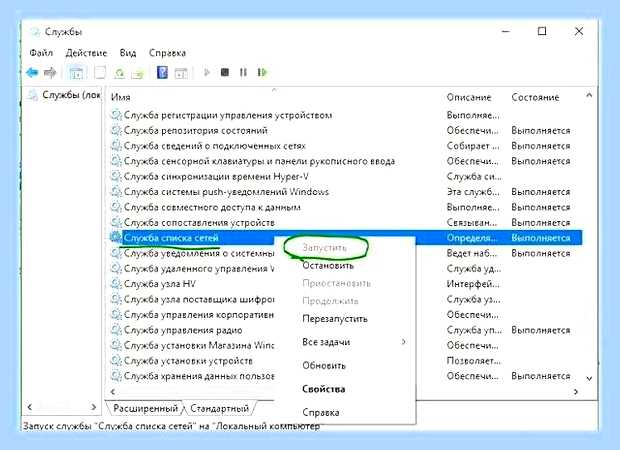
Task: Click the Stop Service square icon
Action: [x=225, y=72]
